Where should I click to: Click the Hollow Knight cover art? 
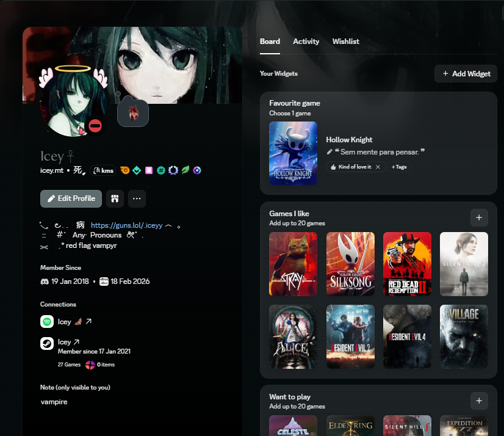coord(293,153)
